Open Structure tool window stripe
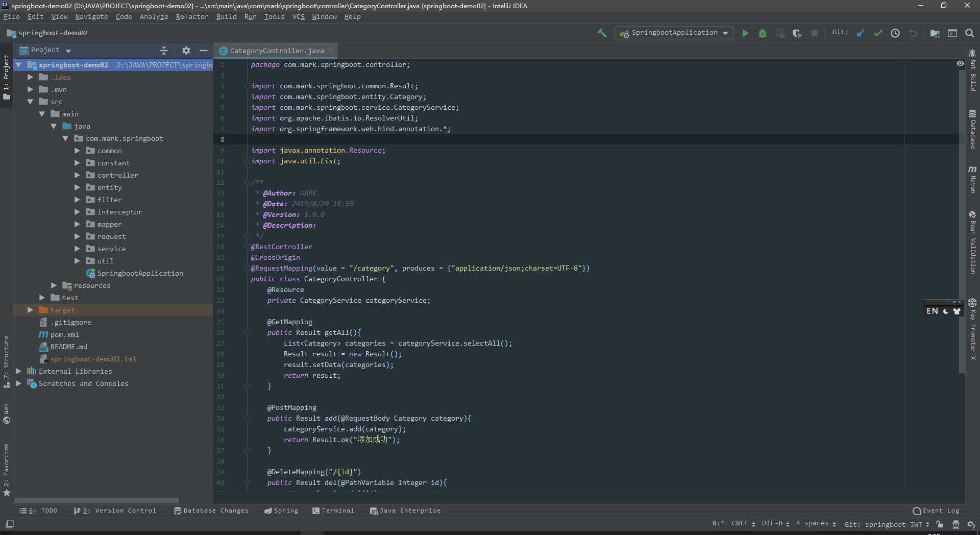This screenshot has width=980, height=535. coord(6,361)
